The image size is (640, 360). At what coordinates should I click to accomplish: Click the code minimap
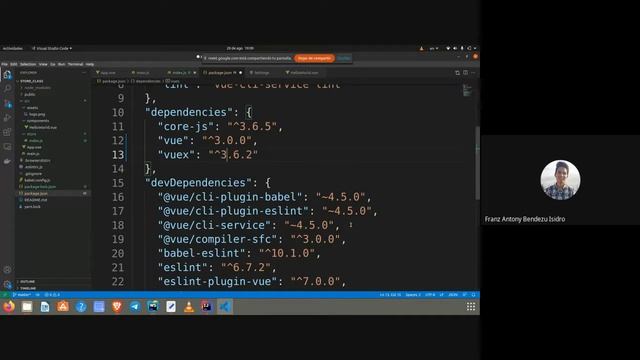(467, 90)
